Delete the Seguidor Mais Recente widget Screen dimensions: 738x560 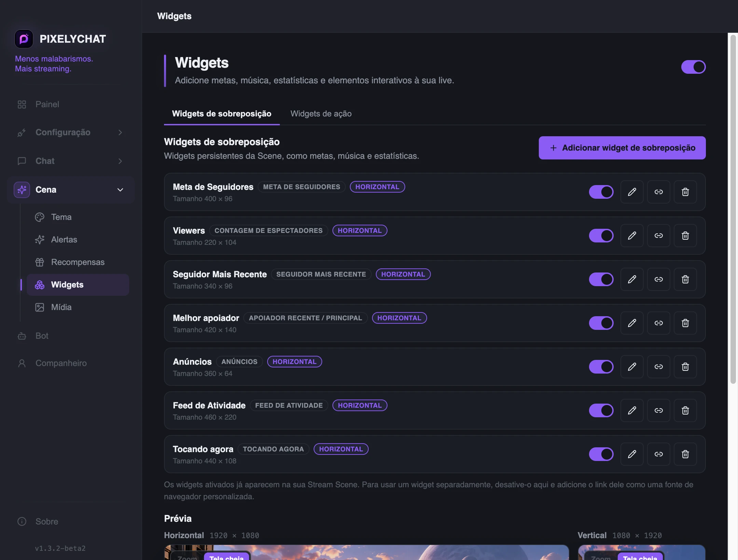tap(685, 279)
